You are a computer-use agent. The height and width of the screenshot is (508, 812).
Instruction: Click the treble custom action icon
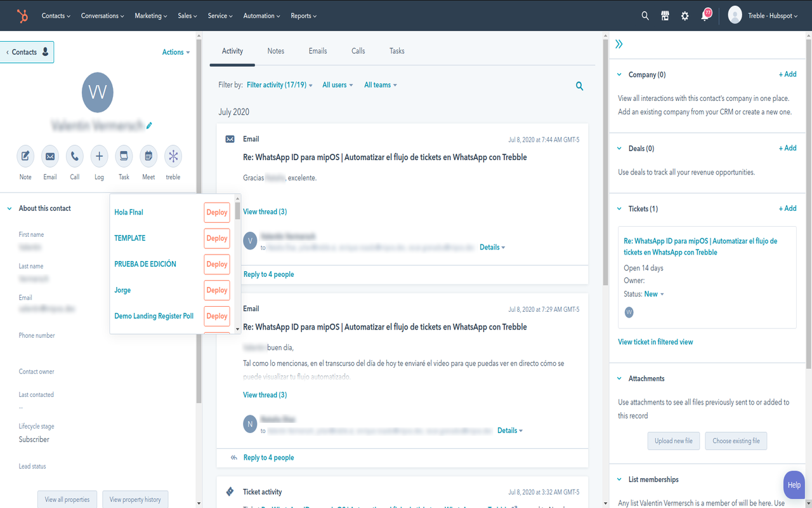(x=173, y=156)
